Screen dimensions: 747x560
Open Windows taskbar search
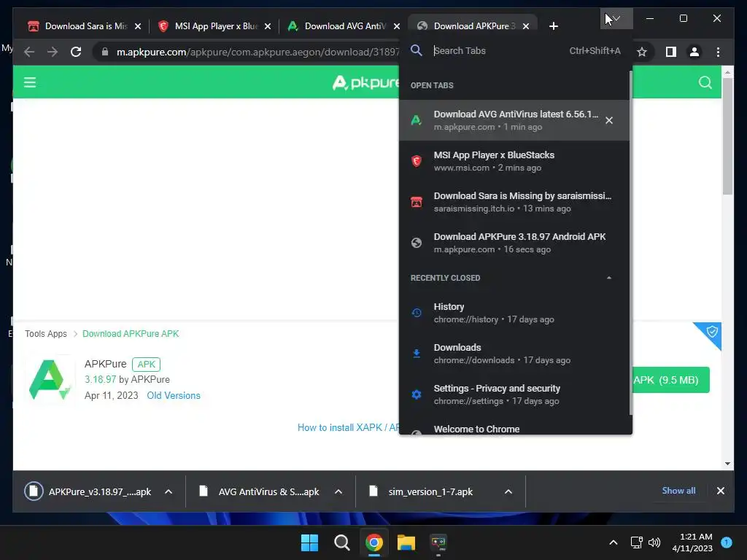[x=341, y=542]
